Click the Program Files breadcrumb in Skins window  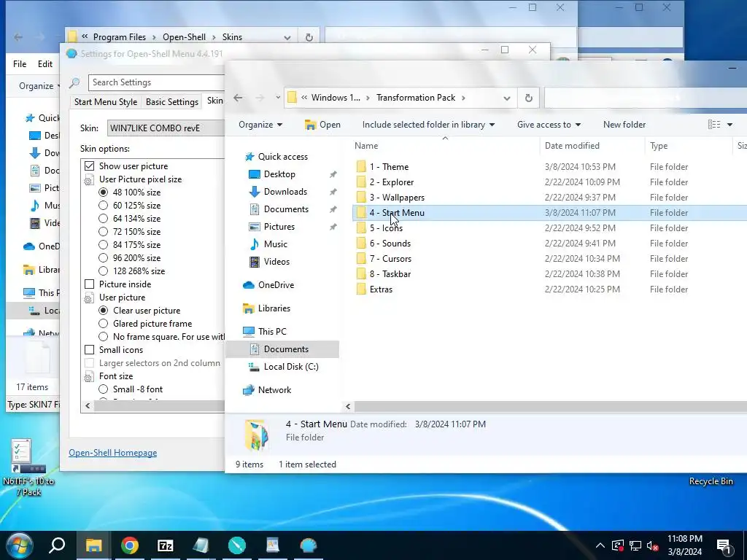[x=120, y=37]
